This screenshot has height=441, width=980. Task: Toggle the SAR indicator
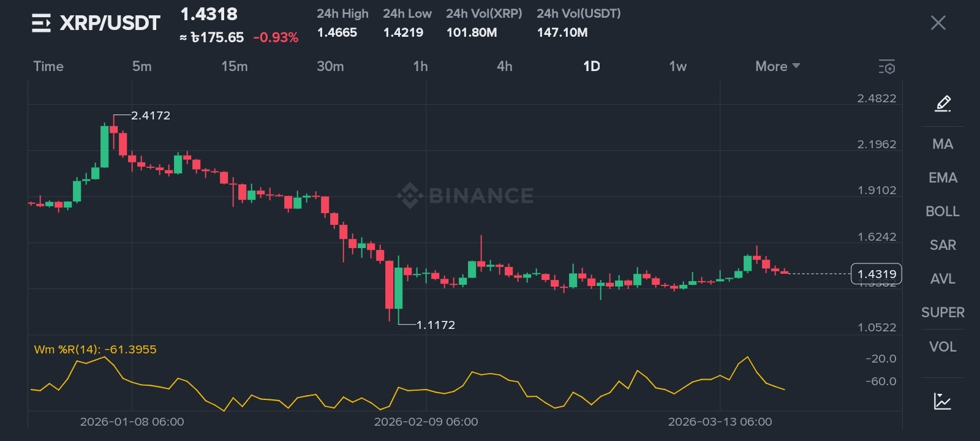(943, 245)
